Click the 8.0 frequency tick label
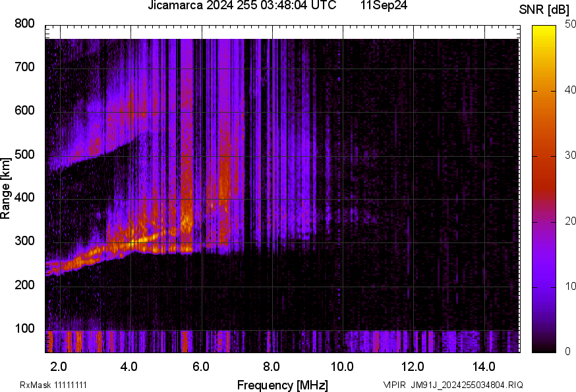The image size is (576, 392). pos(272,366)
